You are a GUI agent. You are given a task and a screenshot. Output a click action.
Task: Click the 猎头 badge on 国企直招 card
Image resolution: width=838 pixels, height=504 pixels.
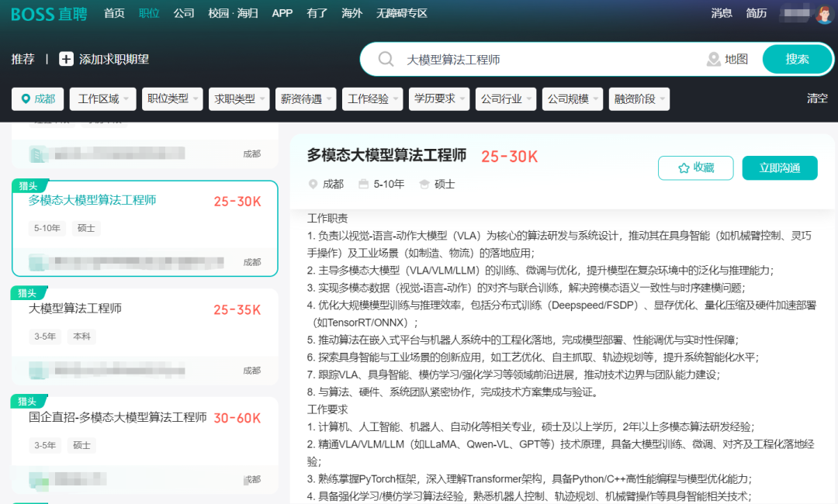[28, 402]
